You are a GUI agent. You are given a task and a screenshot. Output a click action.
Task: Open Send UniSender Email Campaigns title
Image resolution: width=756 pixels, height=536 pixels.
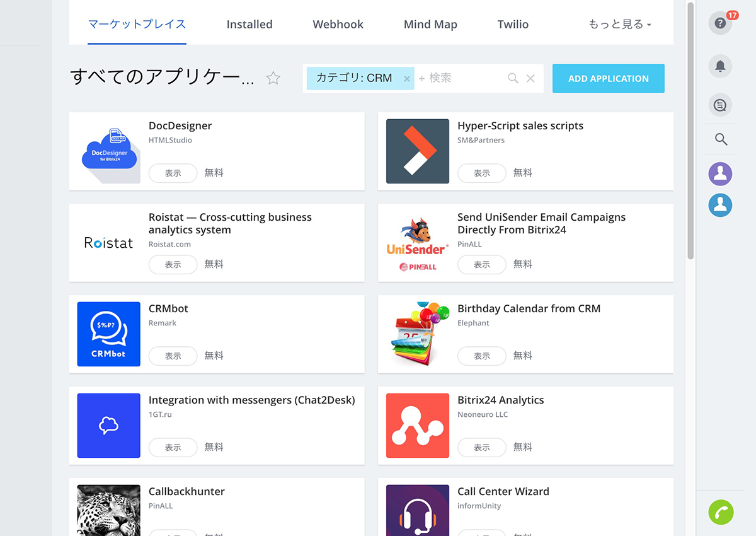point(542,223)
